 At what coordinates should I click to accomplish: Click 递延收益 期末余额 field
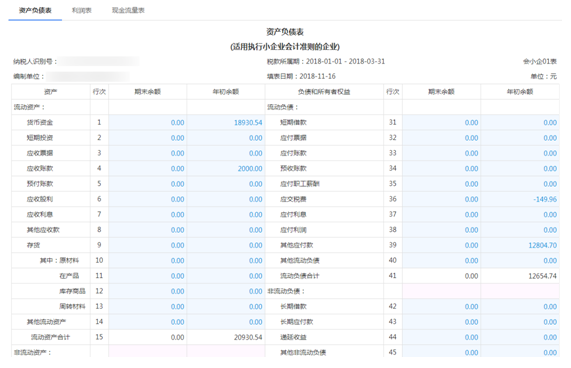441,337
